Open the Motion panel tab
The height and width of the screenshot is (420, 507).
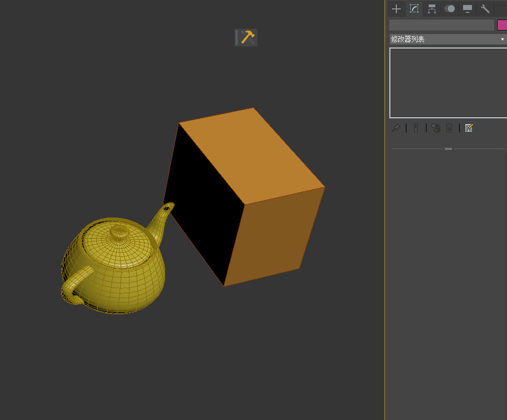[x=449, y=9]
